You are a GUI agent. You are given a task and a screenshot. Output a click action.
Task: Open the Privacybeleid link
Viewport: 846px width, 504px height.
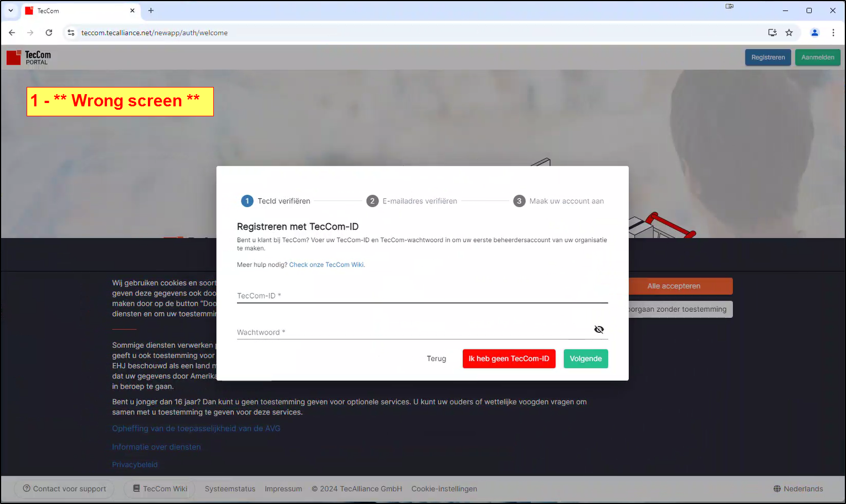click(135, 465)
